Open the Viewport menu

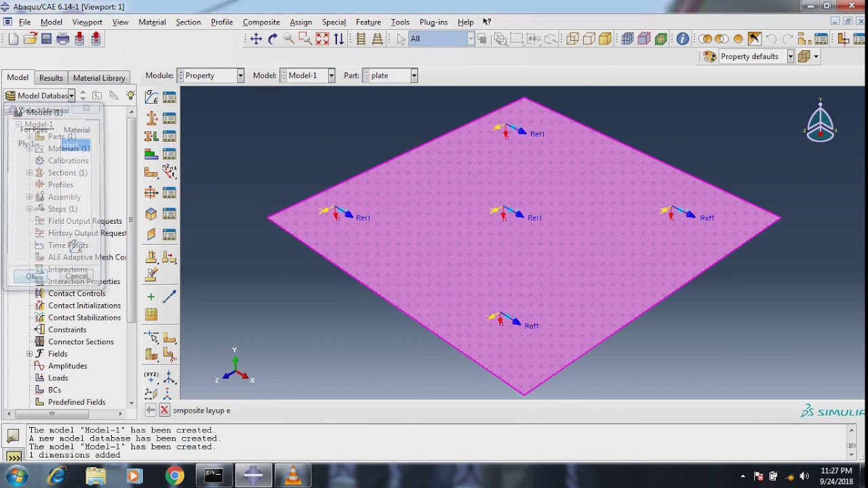coord(87,22)
